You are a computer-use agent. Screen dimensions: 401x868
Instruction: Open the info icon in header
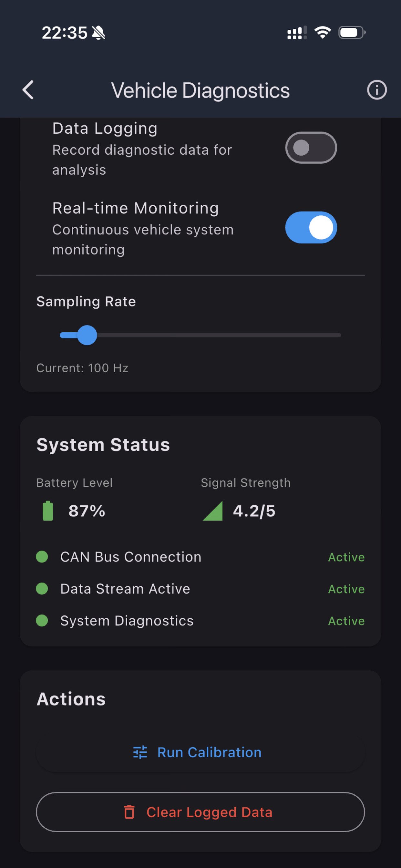point(376,90)
